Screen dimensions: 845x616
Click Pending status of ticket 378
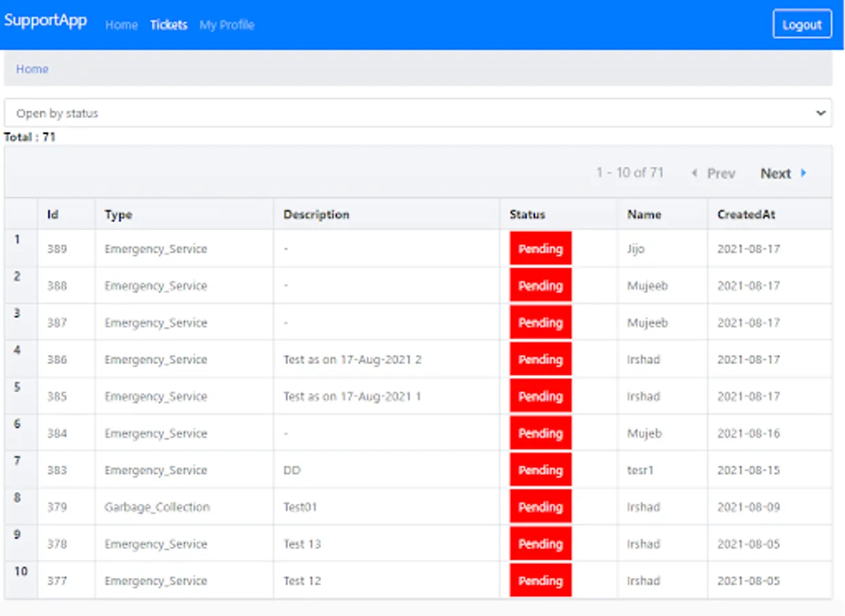tap(541, 544)
